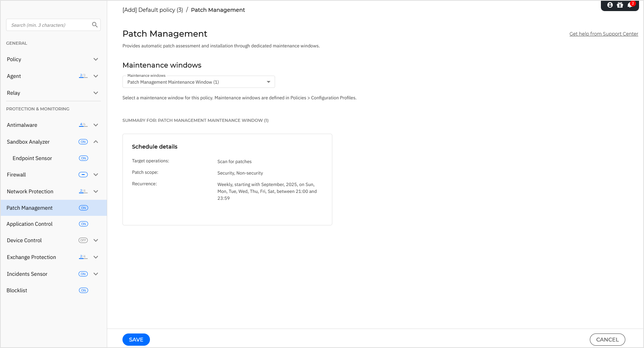Open the Relay section in the sidebar
The width and height of the screenshot is (644, 348).
96,93
